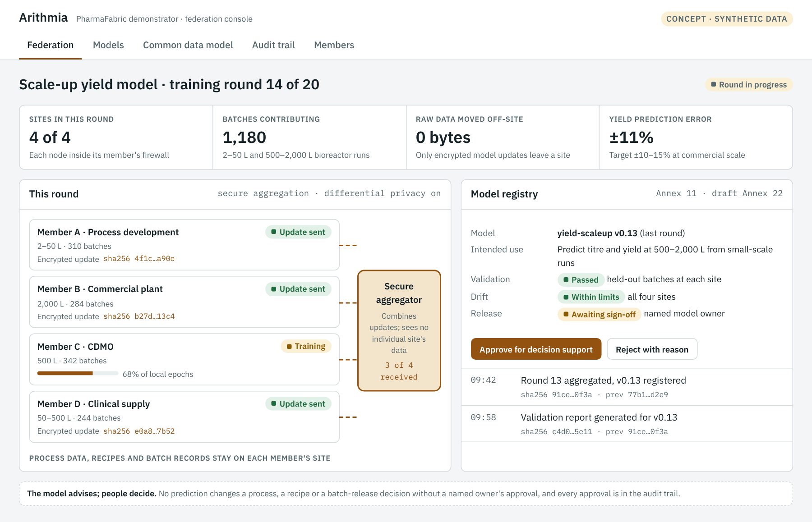Click the Annex 11 · draft Annex 22 label
812x522 pixels.
coord(719,193)
